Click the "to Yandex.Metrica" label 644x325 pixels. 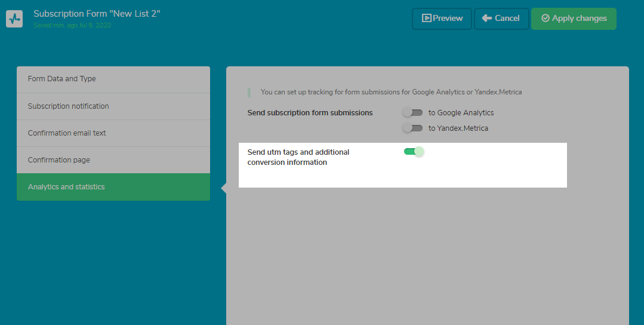pyautogui.click(x=458, y=128)
